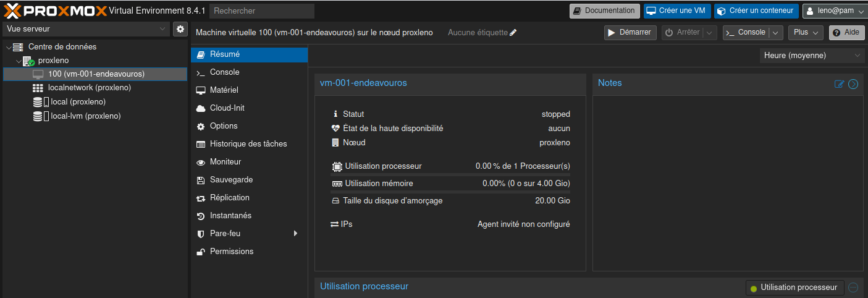This screenshot has width=868, height=298.
Task: Click the edit Notes icon
Action: pos(839,84)
